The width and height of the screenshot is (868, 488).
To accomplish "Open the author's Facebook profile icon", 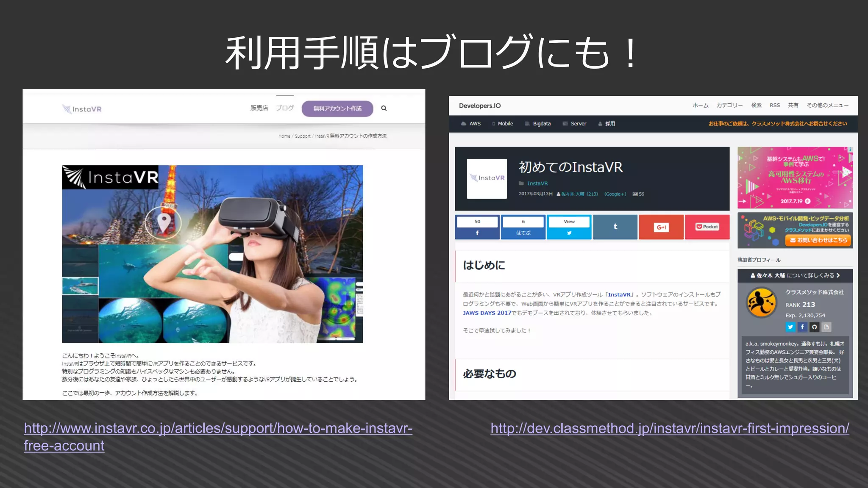I will click(x=802, y=327).
